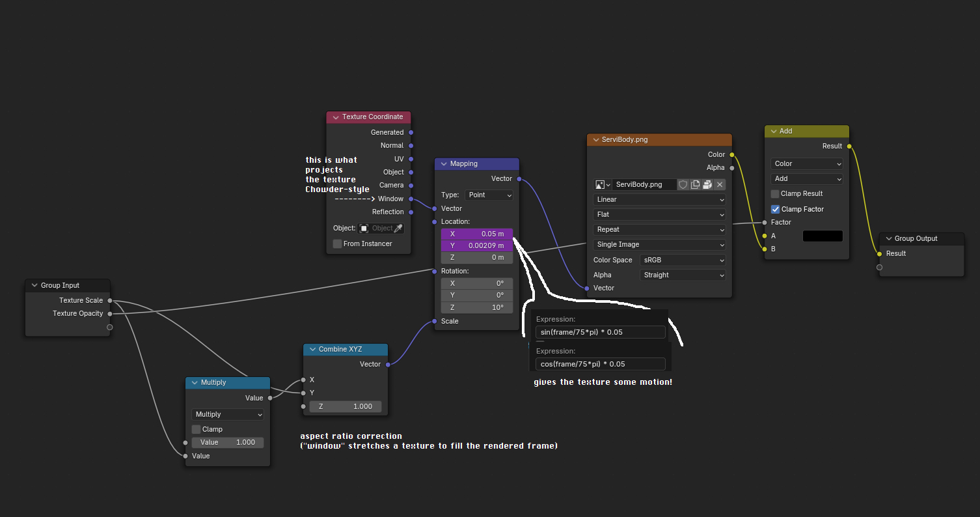Click the ServiBody.png image name field
Screen dimensions: 980x517
tap(644, 184)
